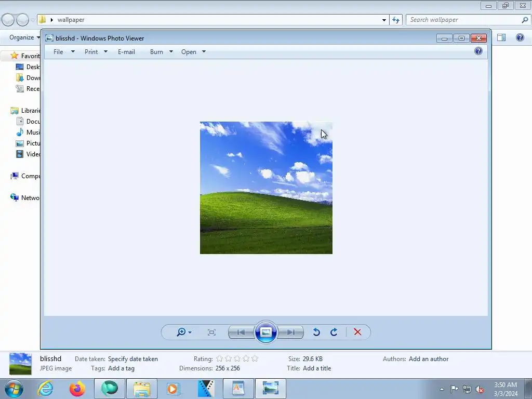Click the blisshd thumbnail in the details pane
The image size is (532, 399).
point(20,363)
